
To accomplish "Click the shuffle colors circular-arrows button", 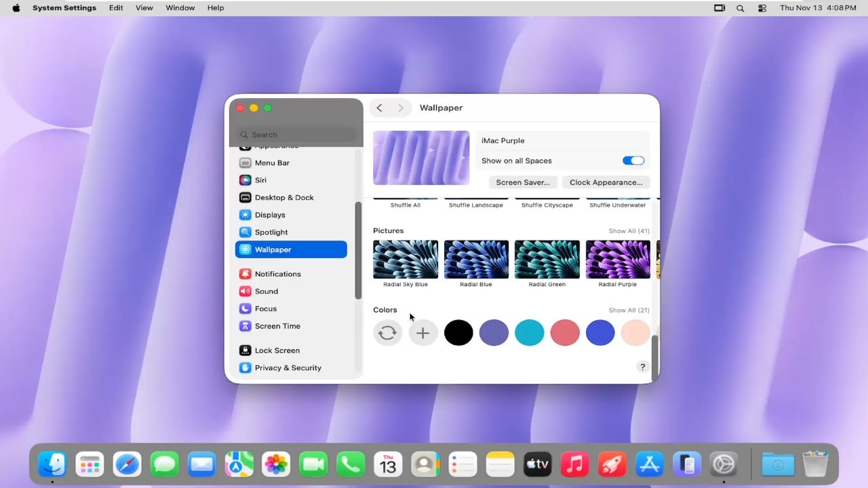I will pyautogui.click(x=388, y=333).
